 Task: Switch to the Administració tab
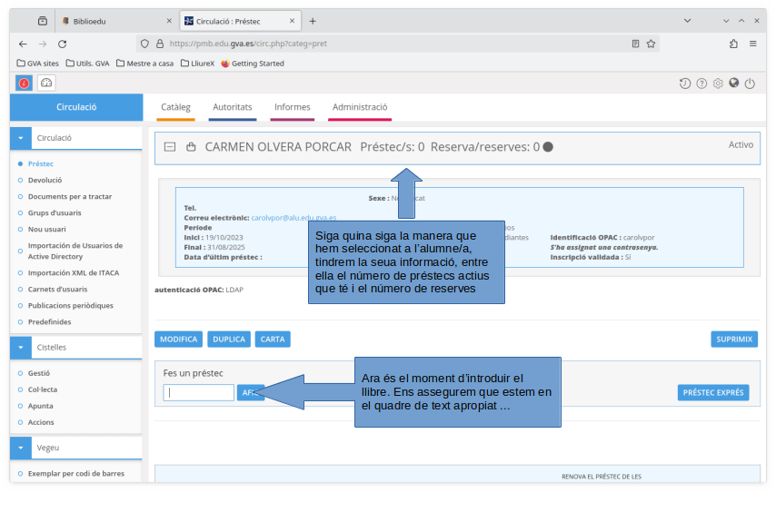[360, 107]
